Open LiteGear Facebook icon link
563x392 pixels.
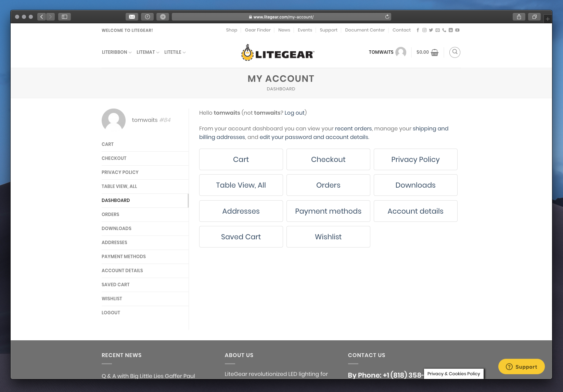click(418, 30)
